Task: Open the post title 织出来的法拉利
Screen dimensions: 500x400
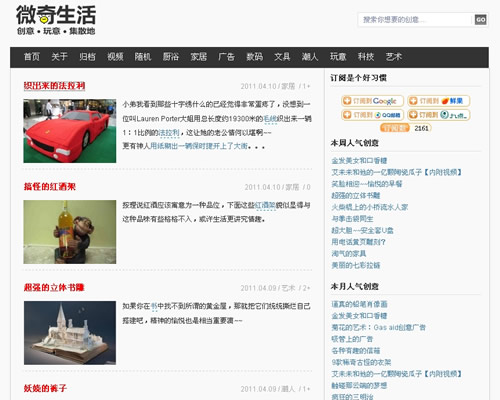Action: click(54, 86)
